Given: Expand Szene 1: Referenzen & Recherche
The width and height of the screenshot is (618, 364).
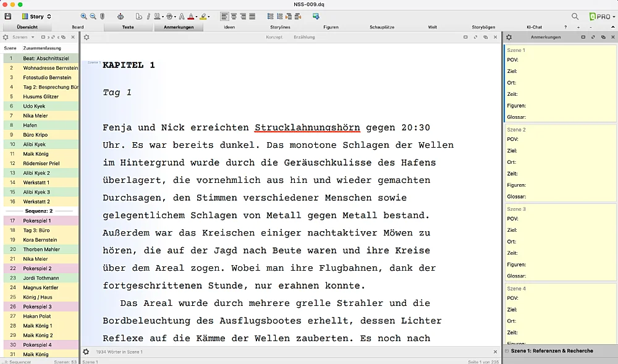Looking at the screenshot, I should click(x=507, y=350).
